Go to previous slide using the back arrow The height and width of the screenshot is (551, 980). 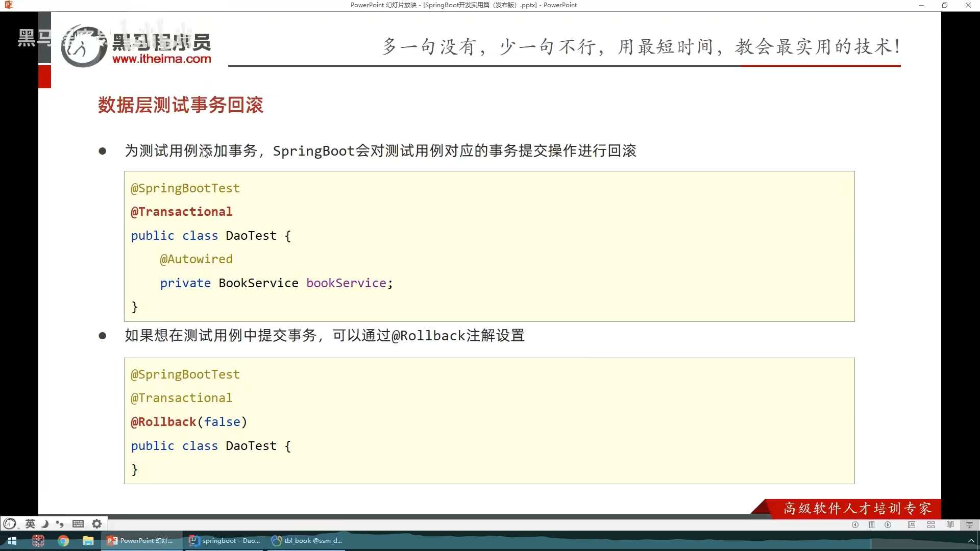point(855,524)
